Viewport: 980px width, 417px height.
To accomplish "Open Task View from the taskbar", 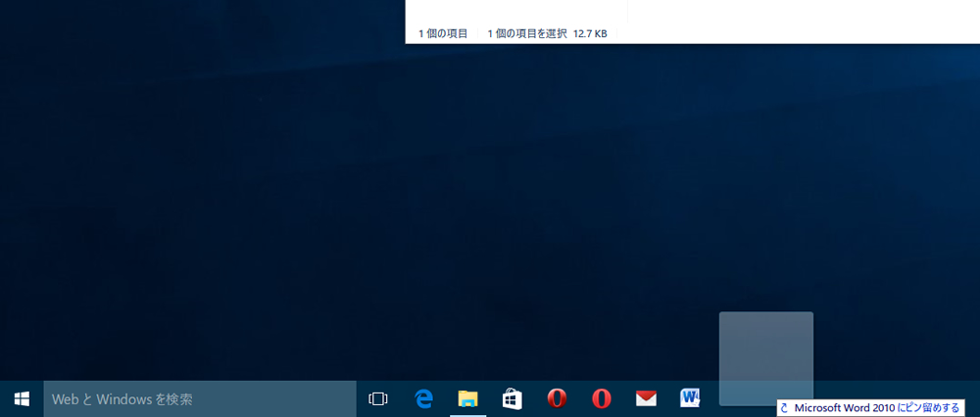I will pyautogui.click(x=378, y=398).
